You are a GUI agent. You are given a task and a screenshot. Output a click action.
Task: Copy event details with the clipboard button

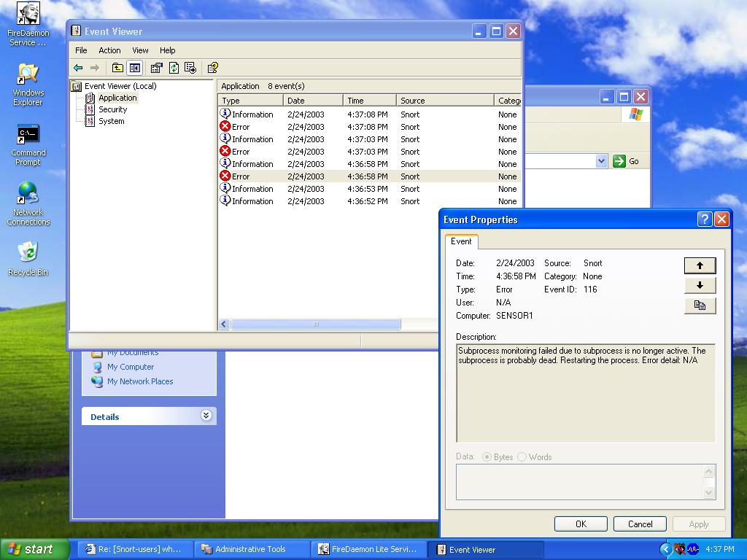(x=700, y=306)
